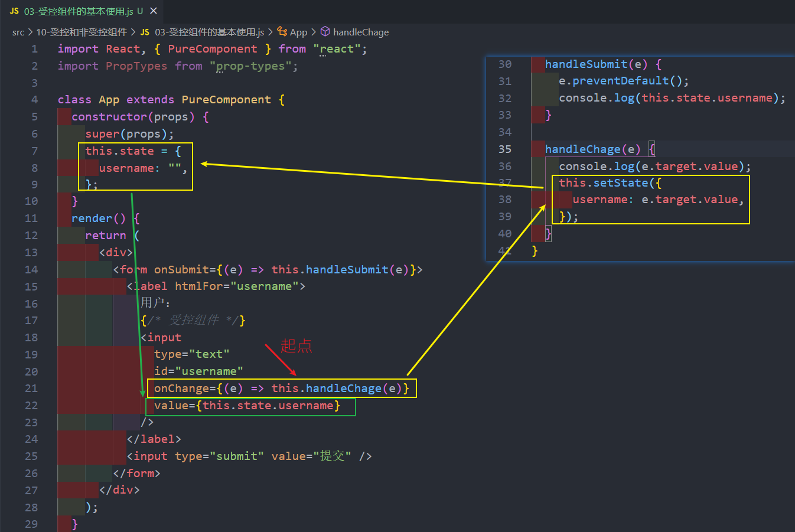Click "this.state.username" value on line 22
Viewport: 795px width, 532px height.
point(268,406)
